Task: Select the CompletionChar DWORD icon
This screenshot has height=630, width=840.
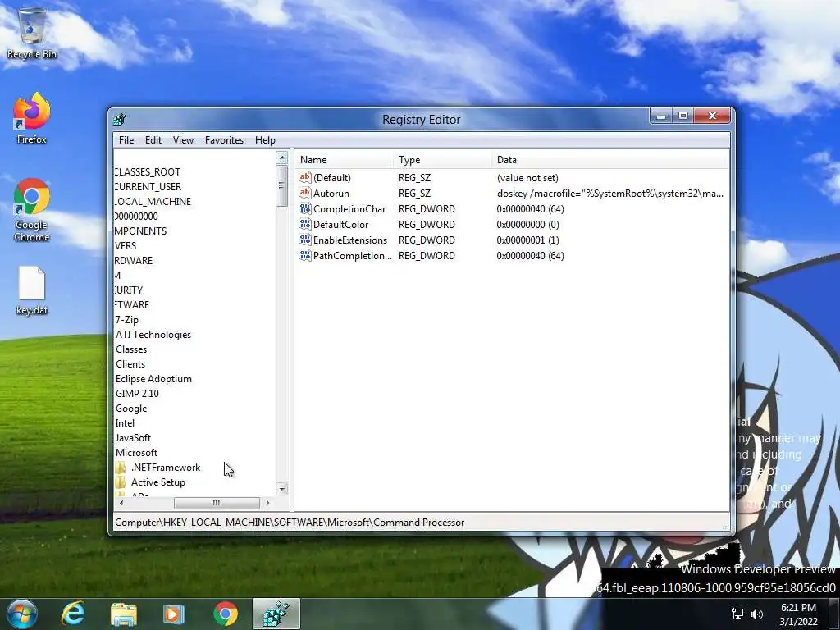Action: click(305, 208)
